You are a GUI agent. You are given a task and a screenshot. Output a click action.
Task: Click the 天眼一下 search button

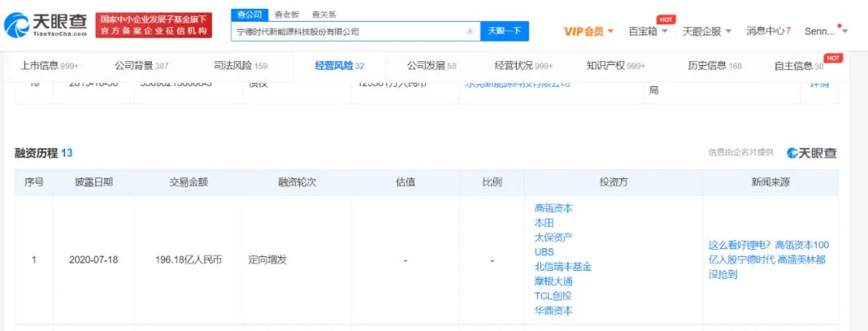(504, 31)
